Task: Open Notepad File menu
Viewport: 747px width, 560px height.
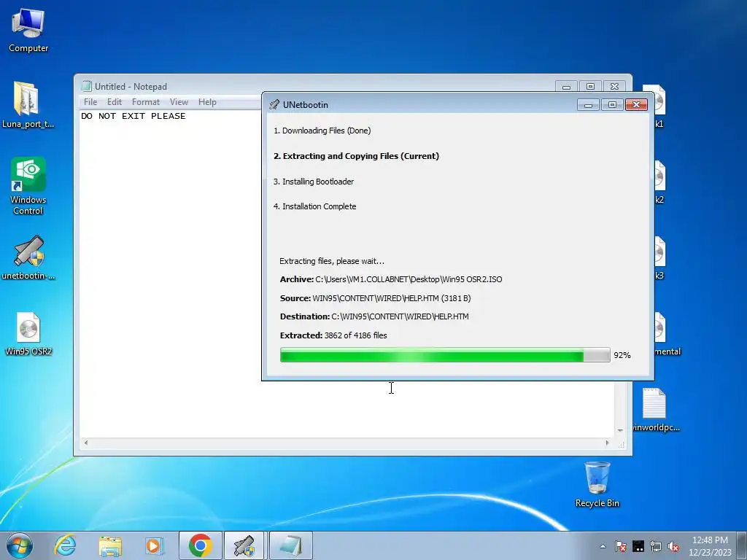Action: tap(90, 102)
